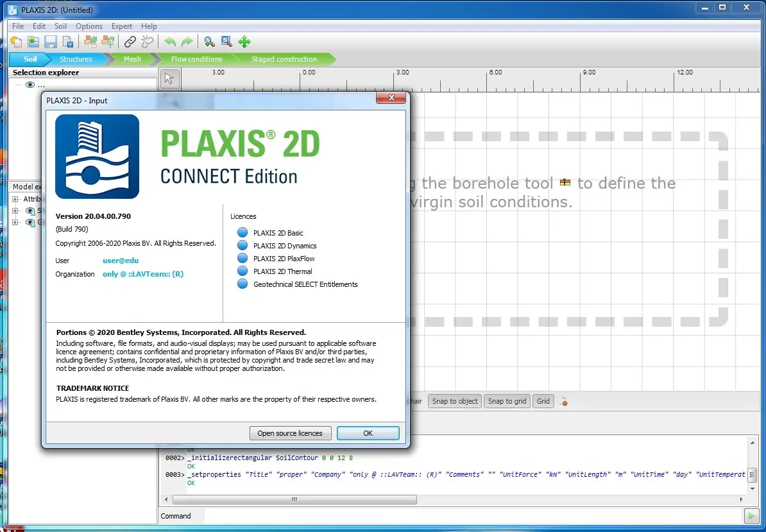The height and width of the screenshot is (532, 766).
Task: Toggle the eye icon in Selection explorer
Action: pos(30,85)
